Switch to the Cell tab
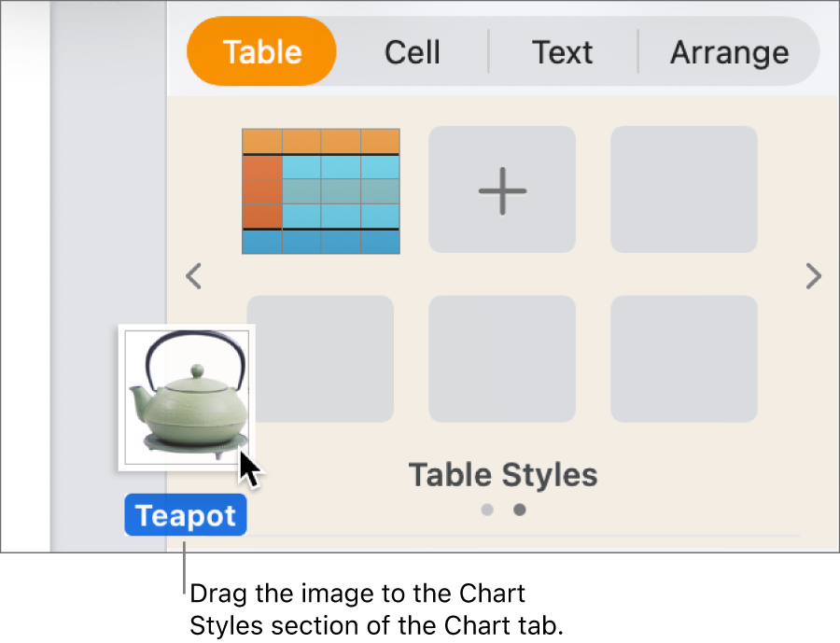 coord(412,52)
